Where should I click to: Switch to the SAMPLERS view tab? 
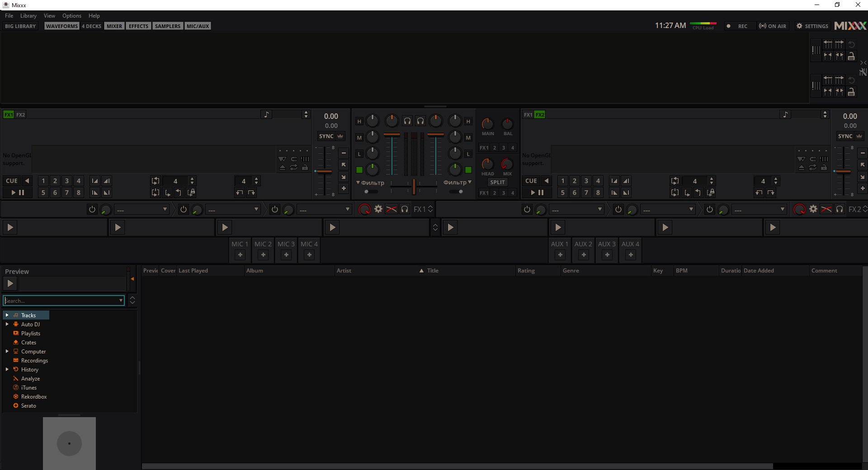click(x=167, y=26)
